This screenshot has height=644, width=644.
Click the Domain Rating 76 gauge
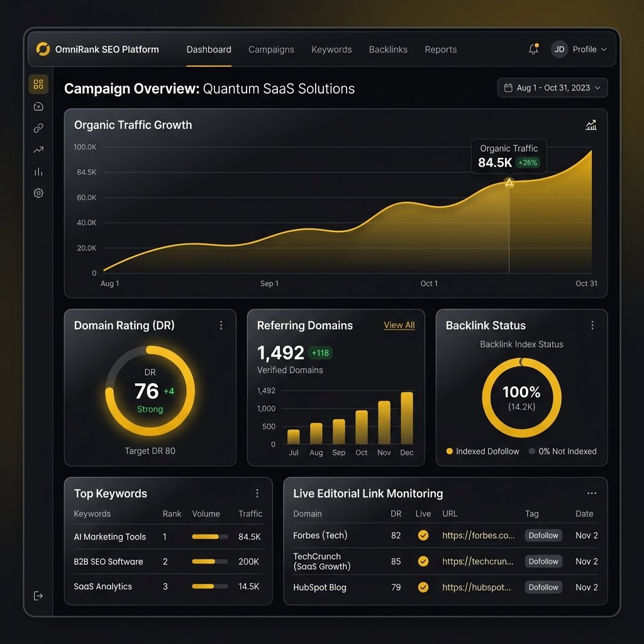click(x=150, y=391)
